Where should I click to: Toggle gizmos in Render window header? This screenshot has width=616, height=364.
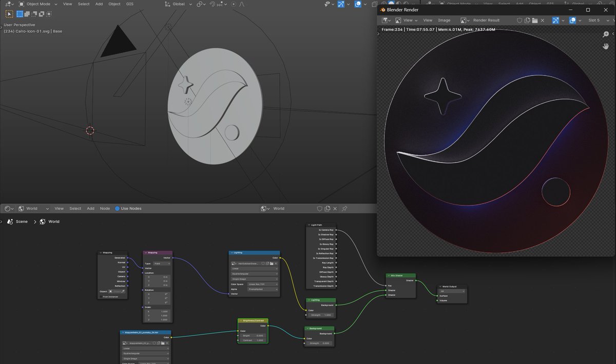point(556,21)
